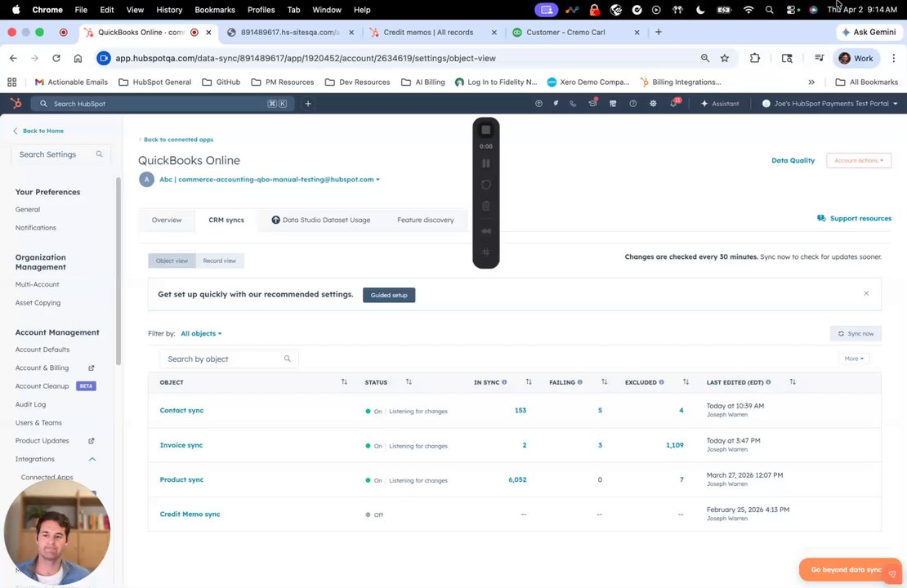This screenshot has height=588, width=907.
Task: Dismiss the guided setup banner
Action: click(x=866, y=294)
